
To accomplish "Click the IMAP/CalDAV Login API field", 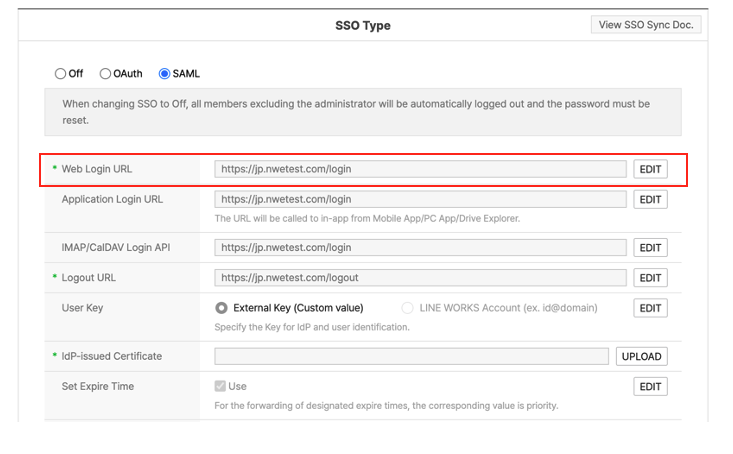I will [x=420, y=247].
